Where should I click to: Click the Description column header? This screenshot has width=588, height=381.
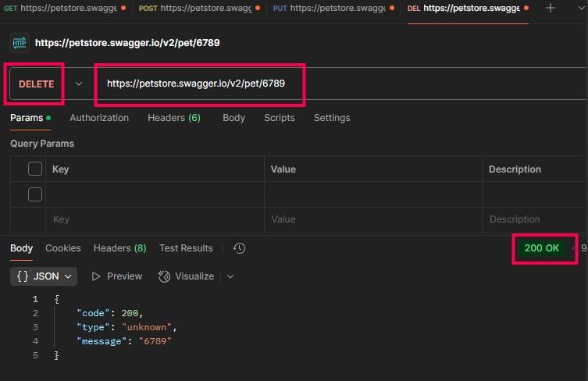(x=515, y=169)
